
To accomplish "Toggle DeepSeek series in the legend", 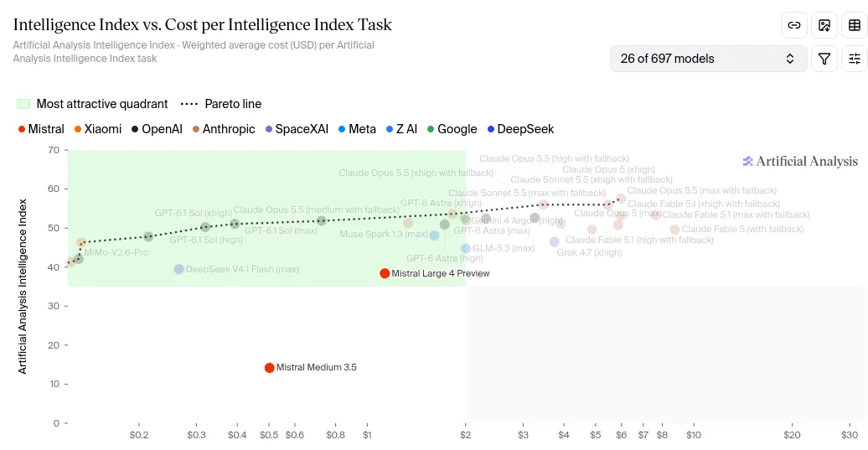I will point(520,129).
